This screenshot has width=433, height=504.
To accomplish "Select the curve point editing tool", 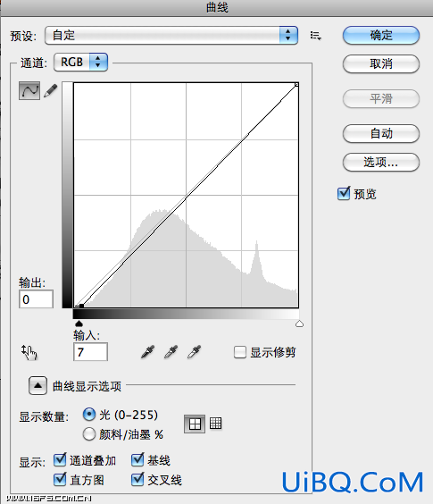I will tap(29, 90).
